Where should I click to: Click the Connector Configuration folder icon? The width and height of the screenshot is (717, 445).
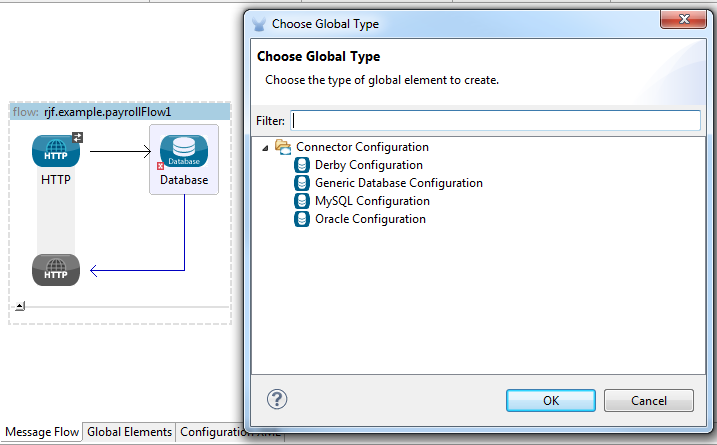point(283,147)
